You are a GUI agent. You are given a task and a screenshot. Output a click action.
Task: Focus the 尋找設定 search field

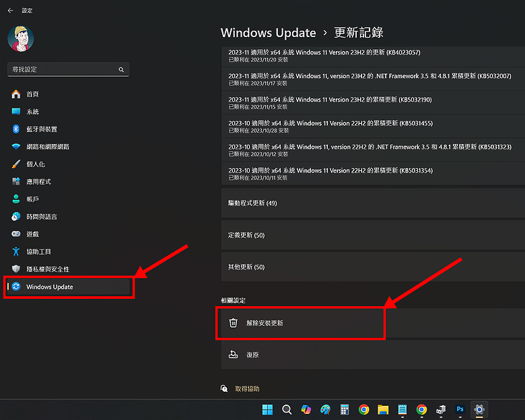coord(68,69)
